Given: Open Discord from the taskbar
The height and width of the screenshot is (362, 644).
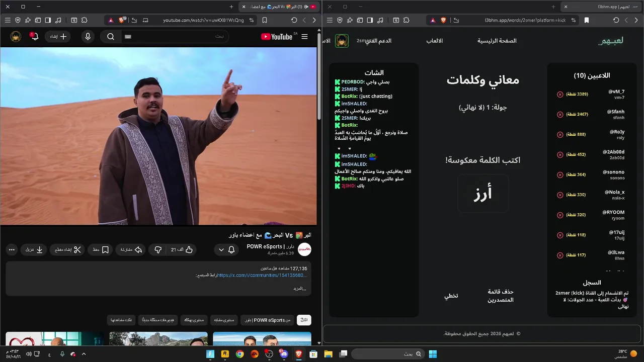Looking at the screenshot, I should [284, 354].
